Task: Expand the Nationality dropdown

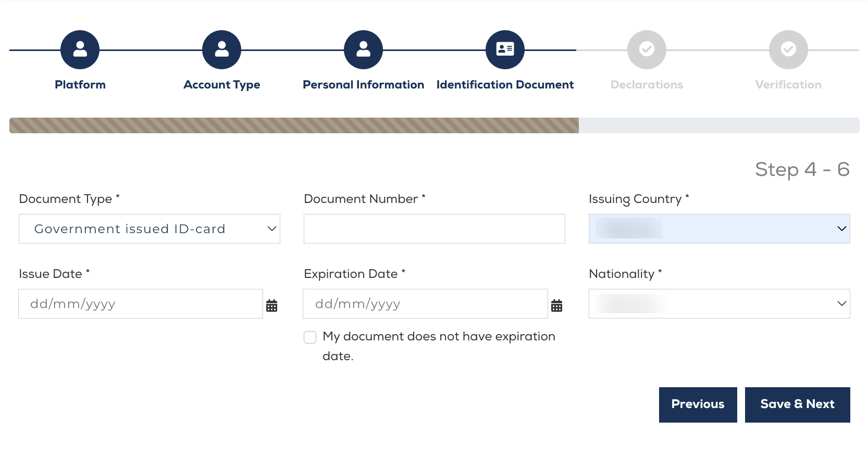Action: click(719, 304)
